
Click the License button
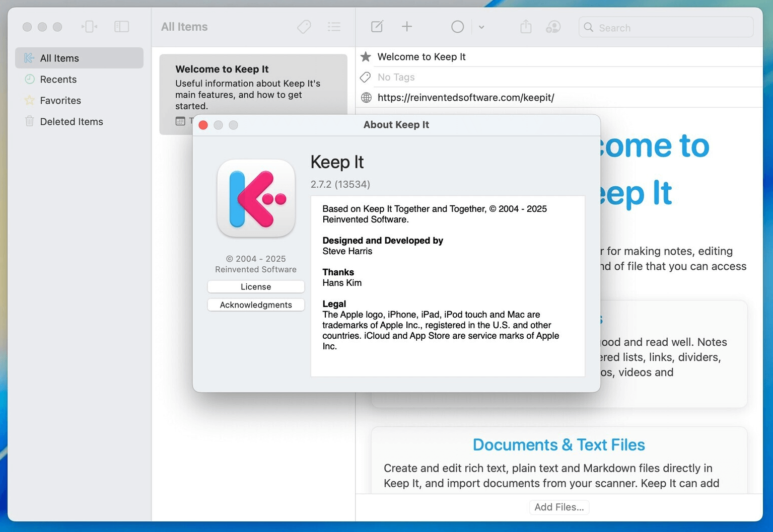tap(255, 286)
